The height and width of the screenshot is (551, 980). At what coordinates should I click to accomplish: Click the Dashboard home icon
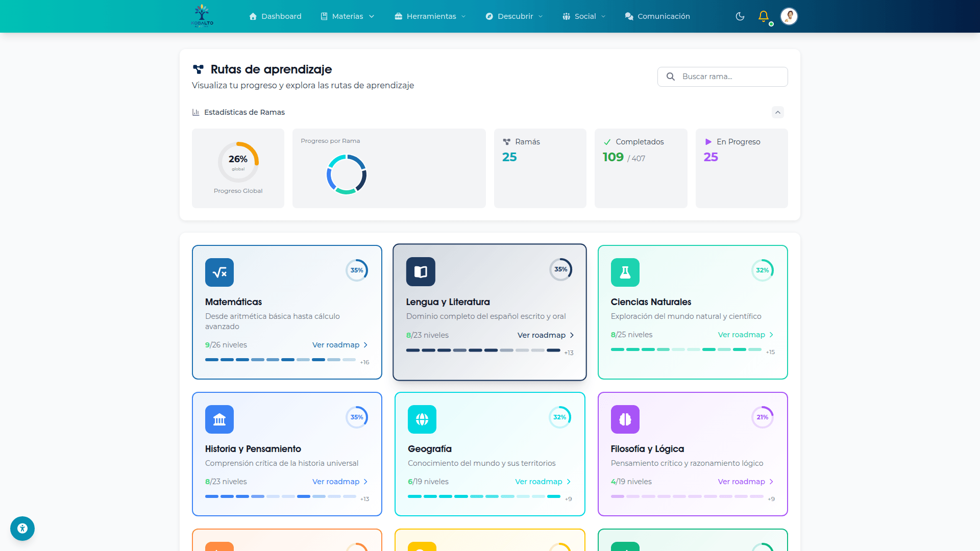tap(253, 16)
